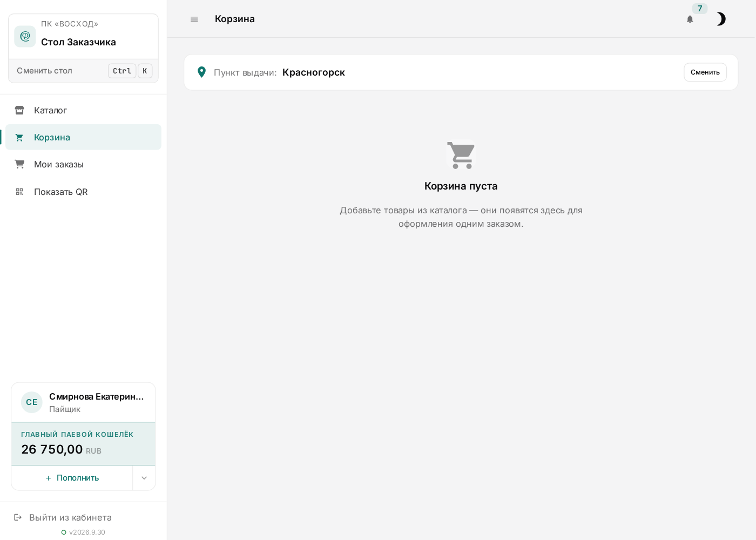This screenshot has width=756, height=540.
Task: Open Показать QR menu item
Action: (x=83, y=192)
